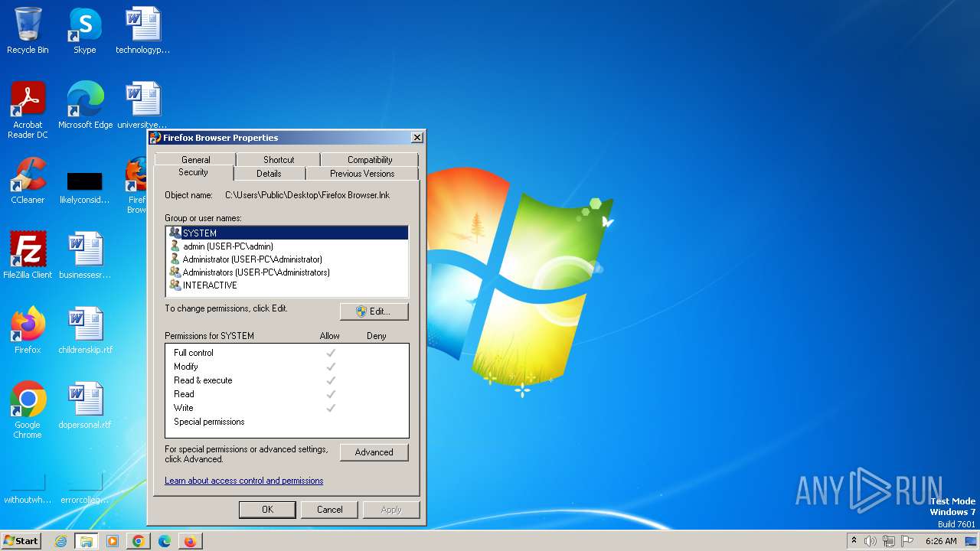This screenshot has height=551, width=980.
Task: Open the volume speaker tray icon
Action: pos(871,541)
